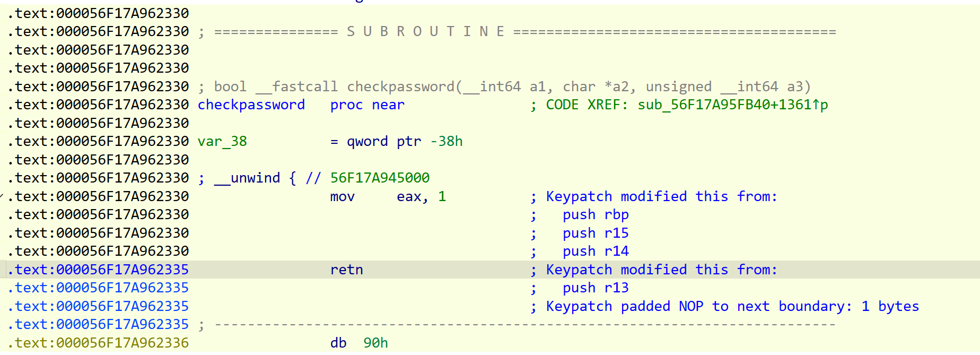Select the checkpassword procedure name label
The width and height of the screenshot is (980, 355).
tap(251, 105)
